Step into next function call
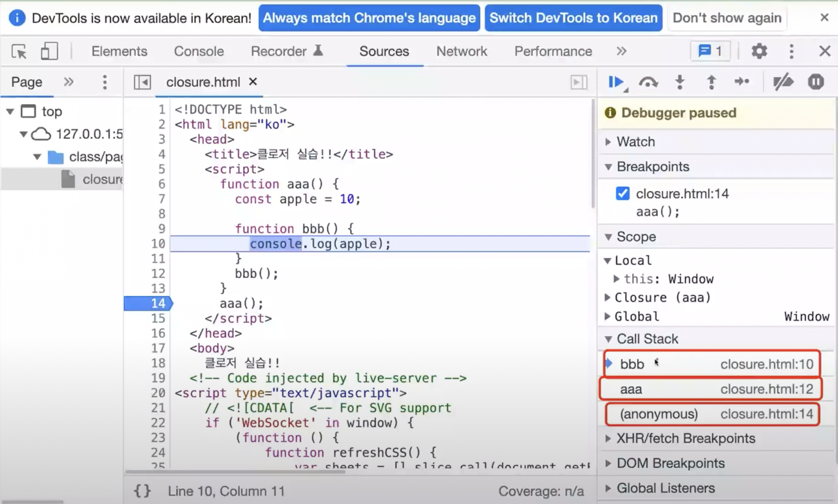Viewport: 838px width, 504px height. point(680,82)
